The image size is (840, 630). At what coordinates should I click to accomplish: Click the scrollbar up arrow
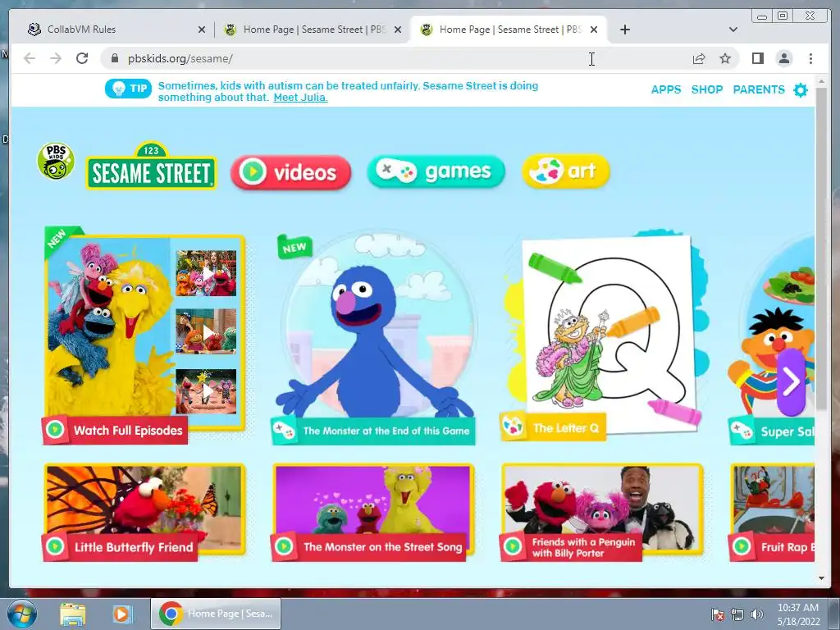[821, 82]
